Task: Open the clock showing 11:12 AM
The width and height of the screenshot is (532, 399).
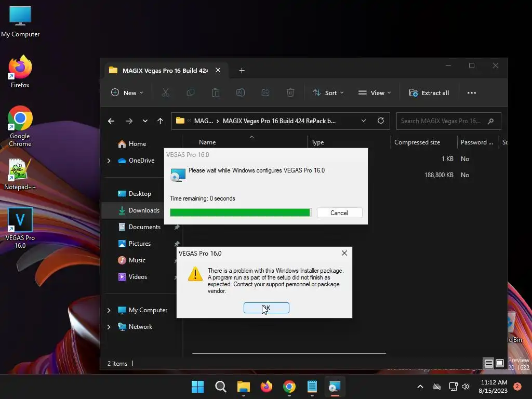Action: [494, 387]
